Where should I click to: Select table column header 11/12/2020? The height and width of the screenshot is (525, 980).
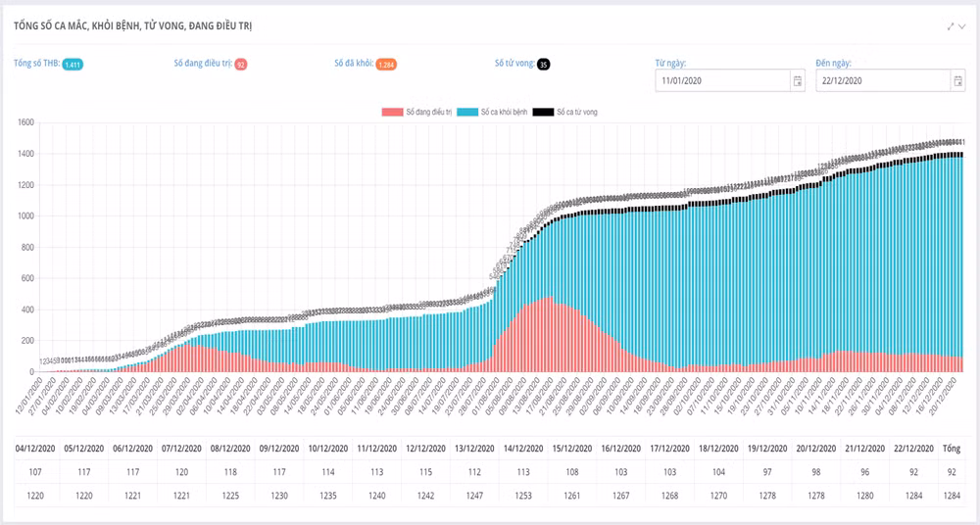click(376, 449)
